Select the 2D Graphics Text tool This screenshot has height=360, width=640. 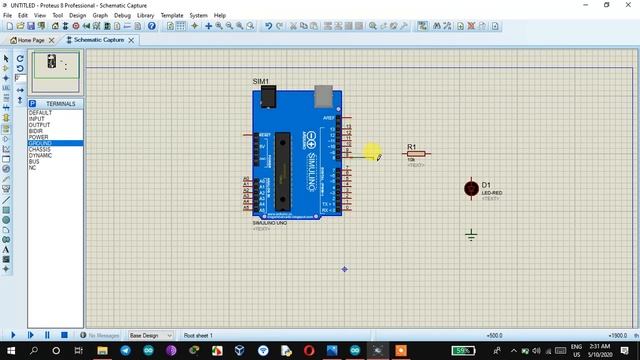[6, 249]
